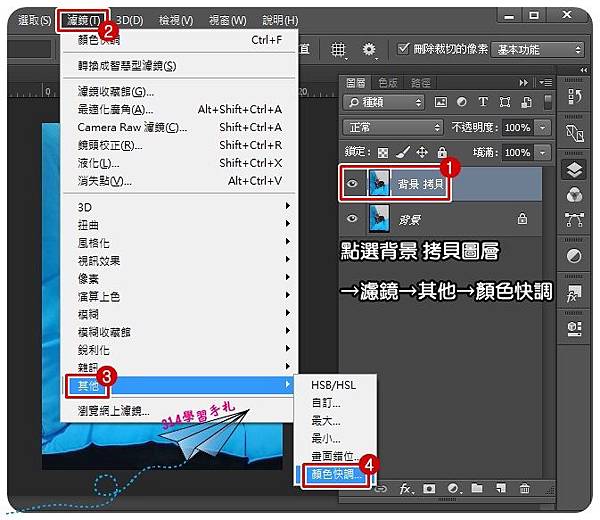Image resolution: width=600 pixels, height=520 pixels.
Task: Filter layers by pixel image icon
Action: (x=441, y=102)
